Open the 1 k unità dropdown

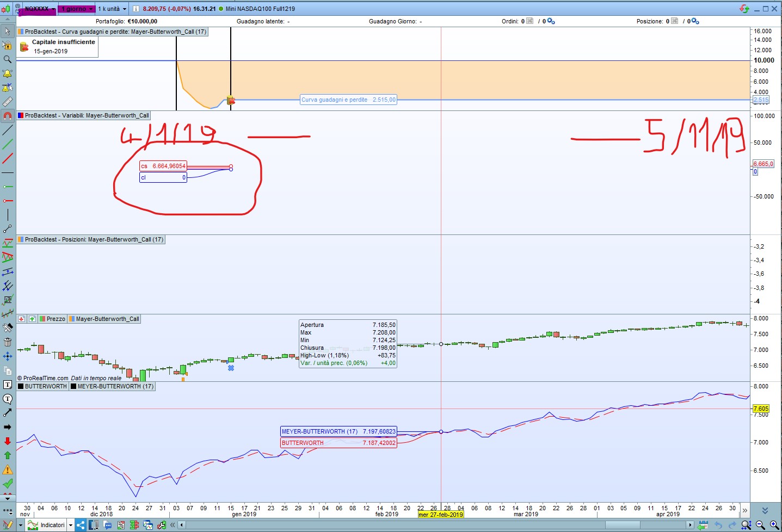112,9
